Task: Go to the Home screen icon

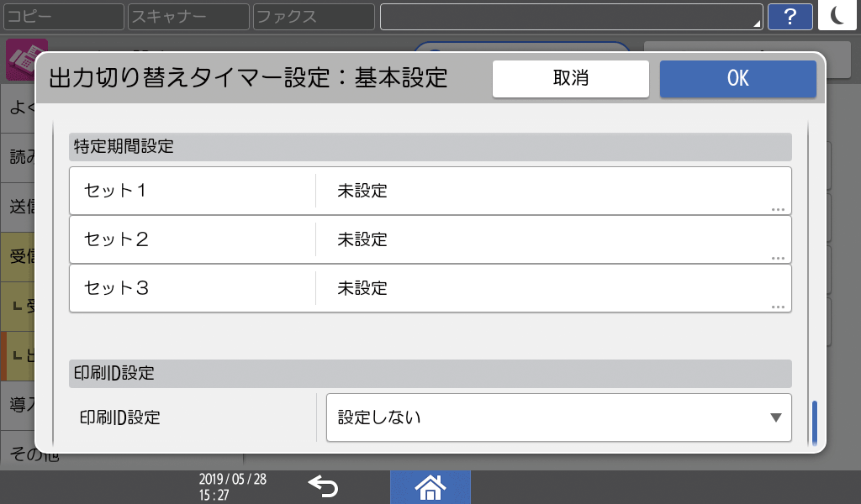Action: click(x=430, y=486)
